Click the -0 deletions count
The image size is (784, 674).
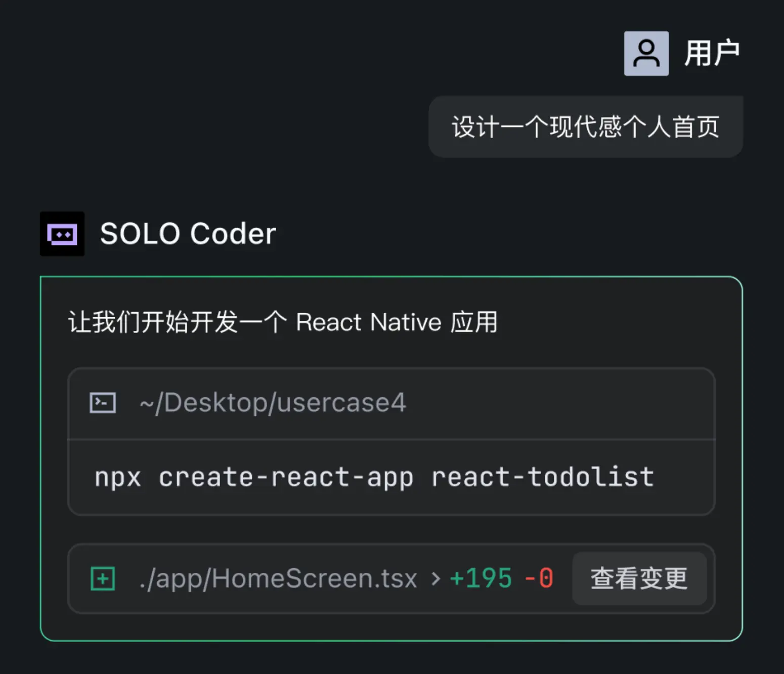539,578
